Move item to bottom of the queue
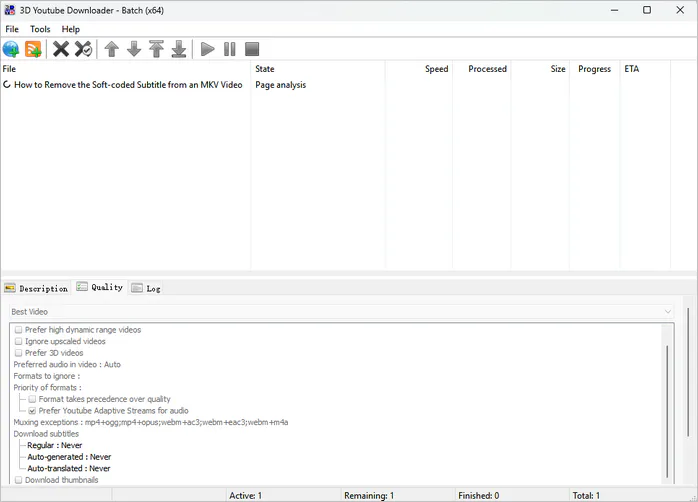Image resolution: width=698 pixels, height=502 pixels. (179, 49)
